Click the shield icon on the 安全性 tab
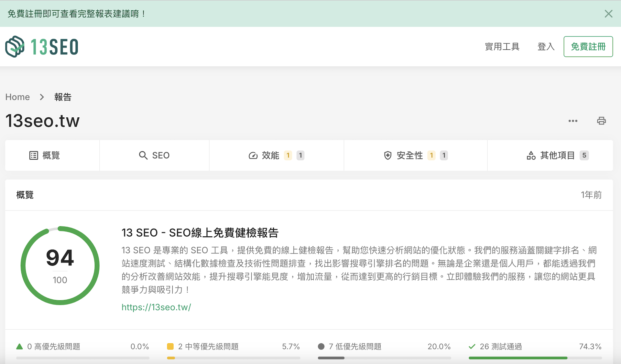The image size is (621, 364). click(x=388, y=155)
